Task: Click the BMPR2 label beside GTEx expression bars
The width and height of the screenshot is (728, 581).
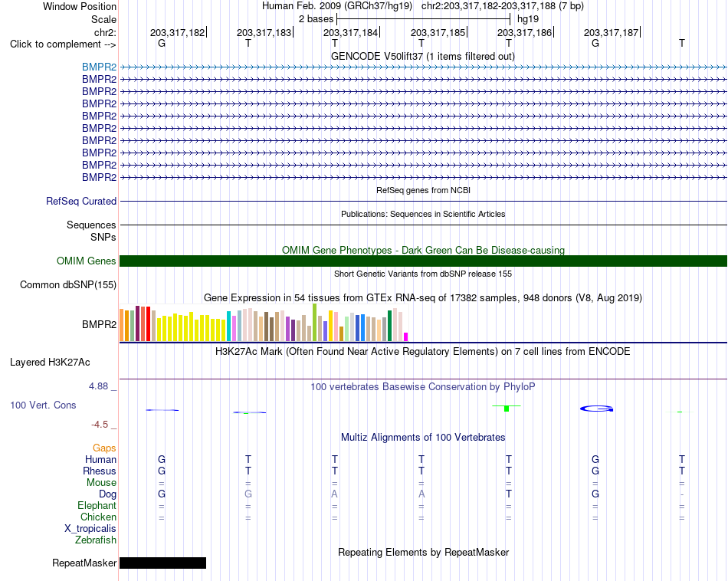Action: click(99, 325)
